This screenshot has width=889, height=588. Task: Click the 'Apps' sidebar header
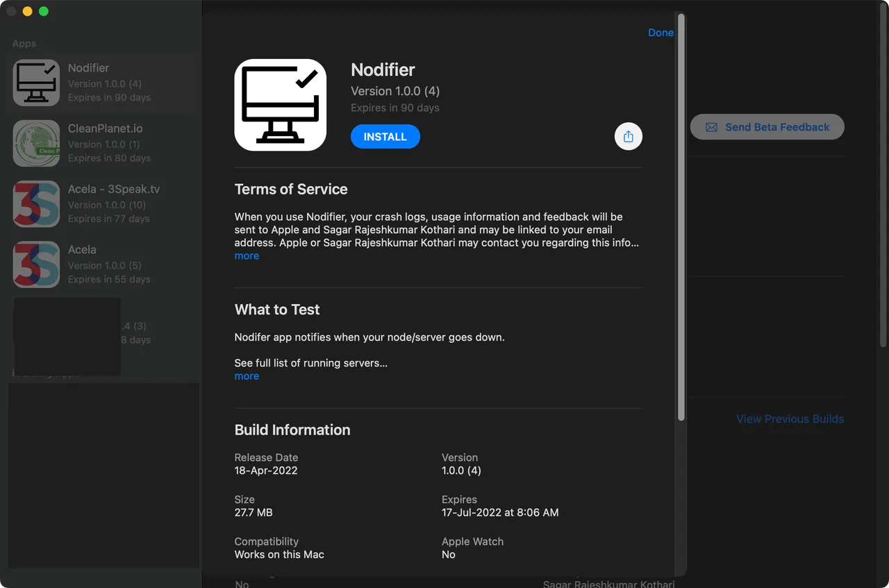pos(24,43)
